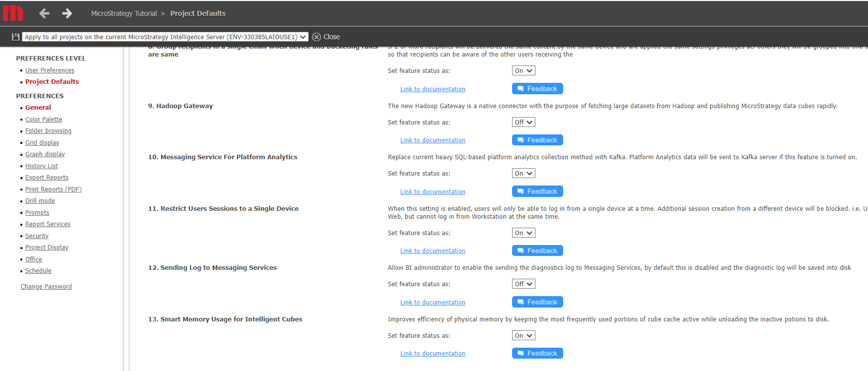Screen dimensions: 868x371
Task: Go back with the left arrow icon
Action: pos(44,13)
